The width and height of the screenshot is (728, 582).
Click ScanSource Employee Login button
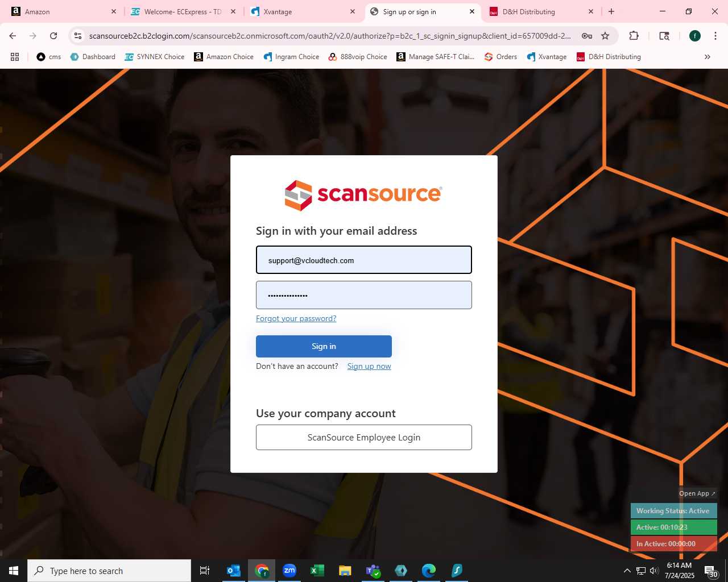click(364, 437)
